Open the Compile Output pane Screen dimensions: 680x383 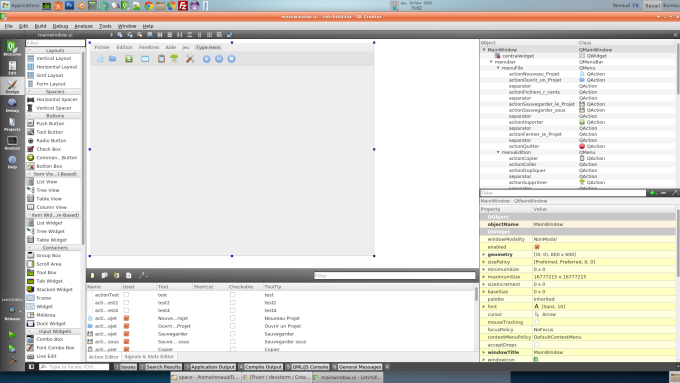pos(260,367)
